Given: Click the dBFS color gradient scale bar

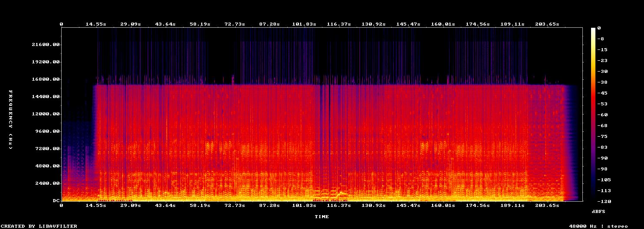Looking at the screenshot, I should (593, 114).
